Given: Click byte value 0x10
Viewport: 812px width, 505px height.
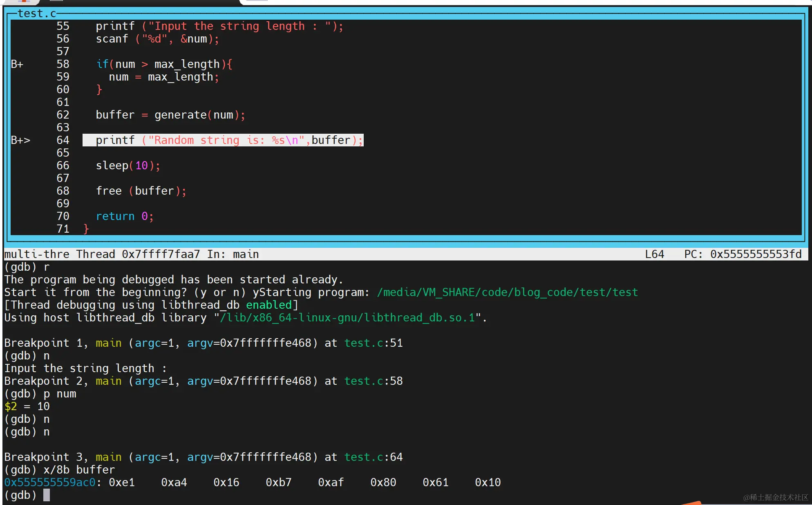Looking at the screenshot, I should (488, 483).
